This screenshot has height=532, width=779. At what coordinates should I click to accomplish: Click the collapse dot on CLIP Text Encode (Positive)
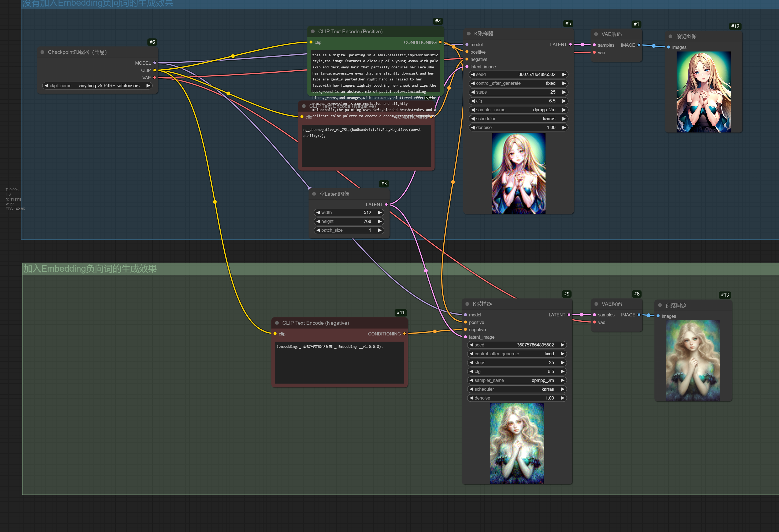click(313, 31)
